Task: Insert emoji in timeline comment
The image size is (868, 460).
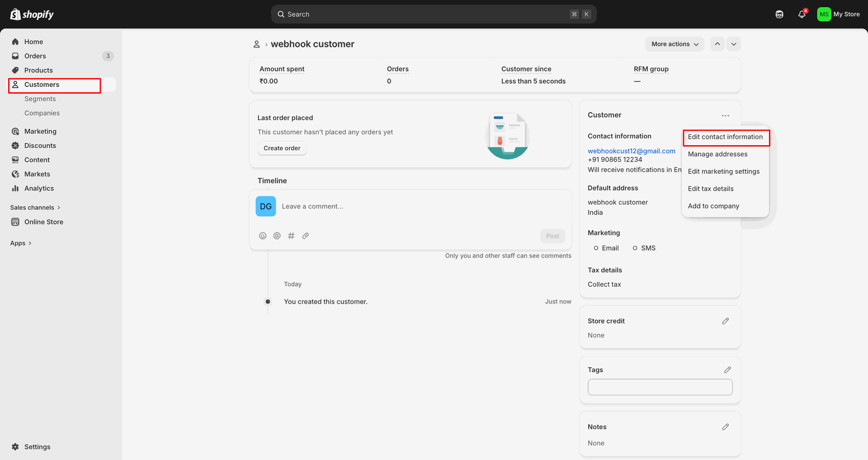Action: pyautogui.click(x=263, y=236)
